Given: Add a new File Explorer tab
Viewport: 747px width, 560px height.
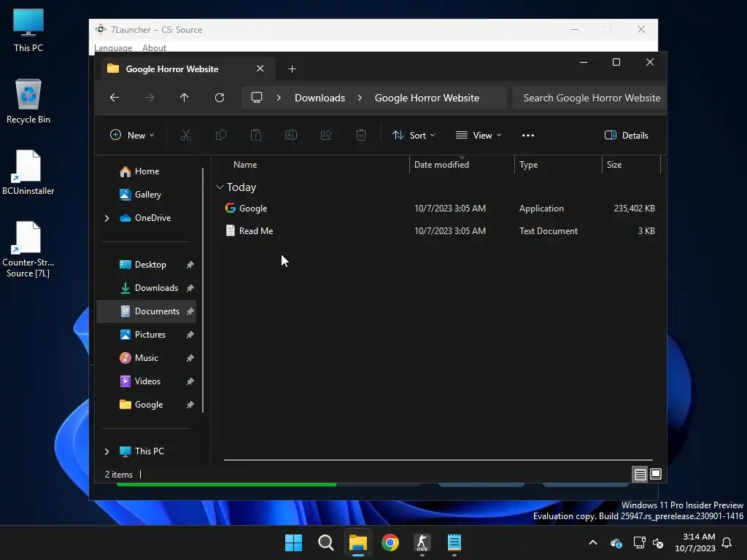Looking at the screenshot, I should [292, 69].
